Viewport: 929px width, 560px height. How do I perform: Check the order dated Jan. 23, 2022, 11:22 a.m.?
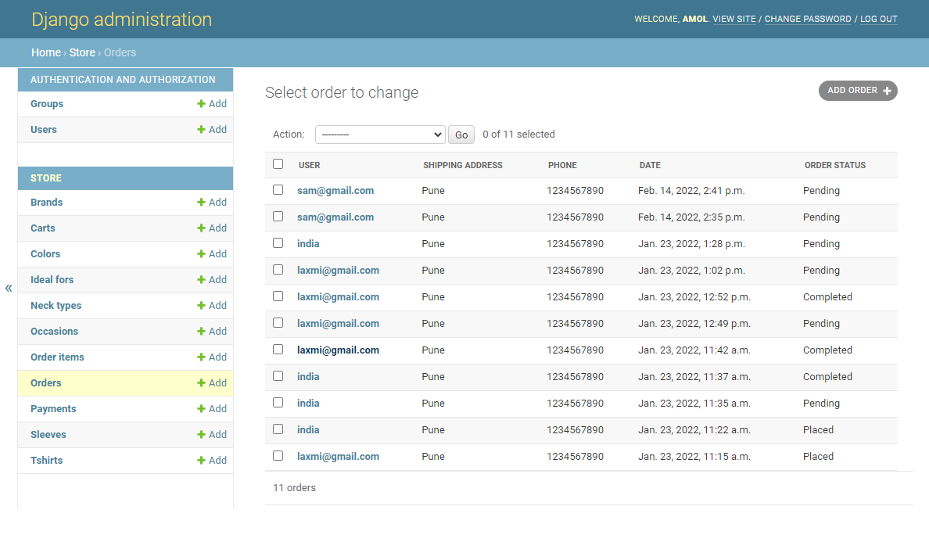click(278, 429)
